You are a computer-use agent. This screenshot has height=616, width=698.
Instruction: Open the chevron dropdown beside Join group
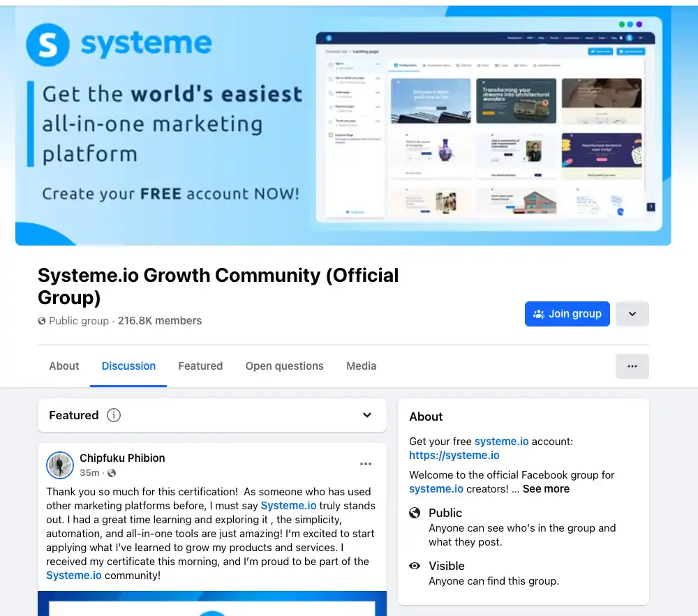tap(632, 314)
